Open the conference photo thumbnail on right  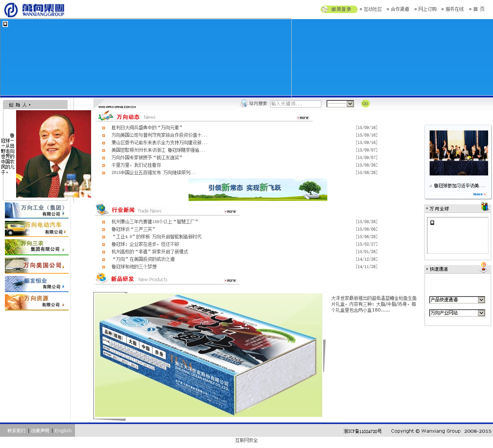(459, 153)
